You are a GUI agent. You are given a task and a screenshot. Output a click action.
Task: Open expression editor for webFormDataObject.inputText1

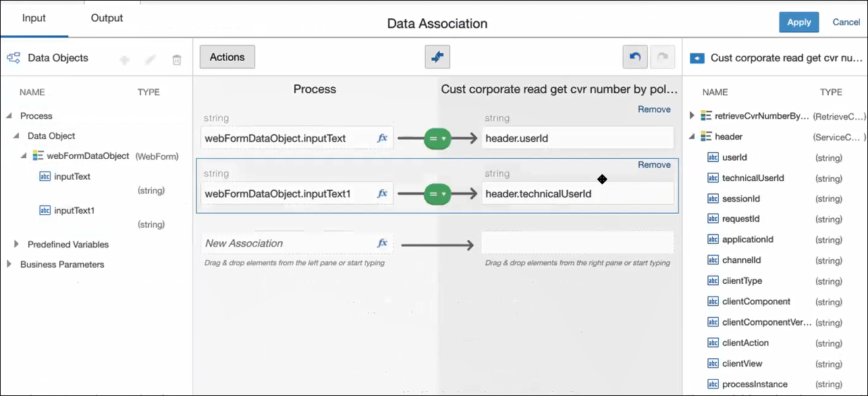point(382,194)
